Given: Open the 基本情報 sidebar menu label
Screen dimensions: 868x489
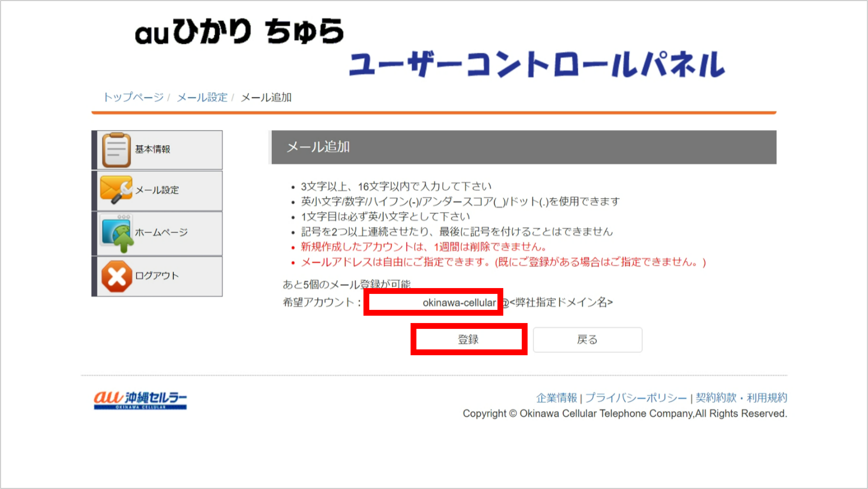Looking at the screenshot, I should click(153, 149).
